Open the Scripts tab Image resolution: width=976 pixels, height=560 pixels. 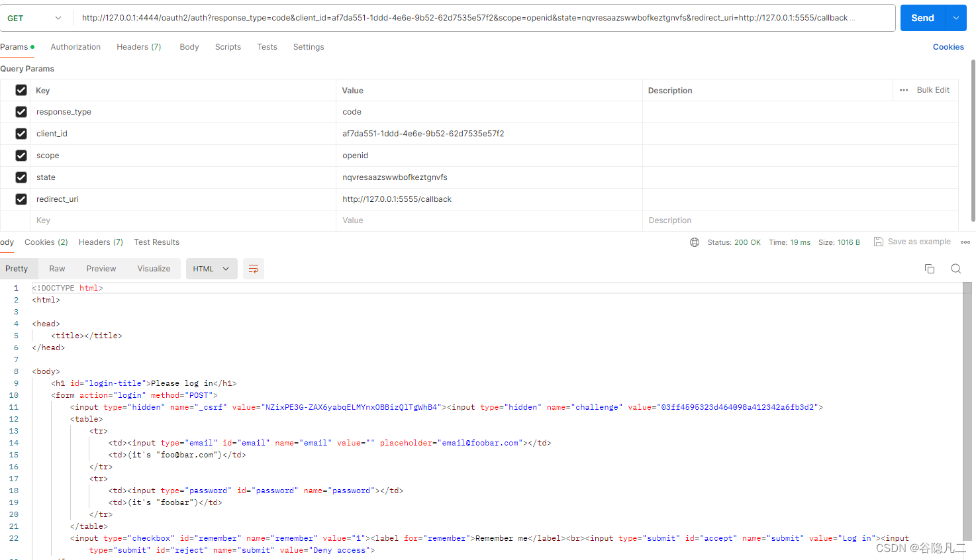[x=228, y=47]
